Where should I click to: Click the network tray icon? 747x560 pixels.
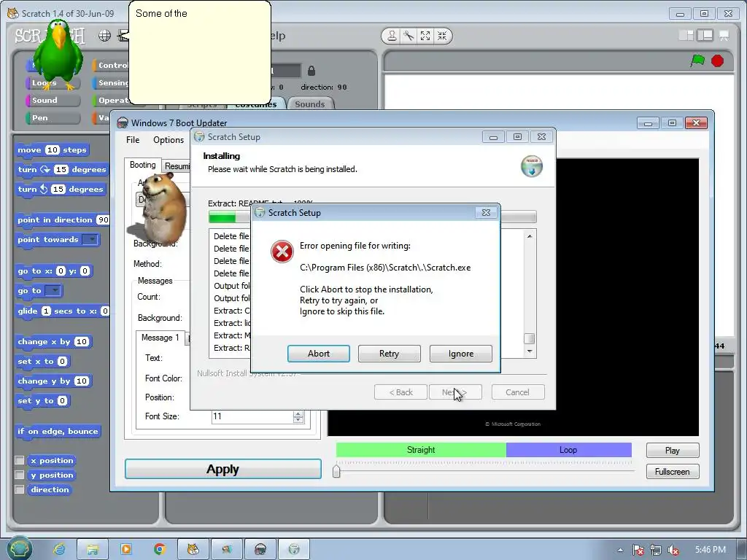click(x=656, y=550)
